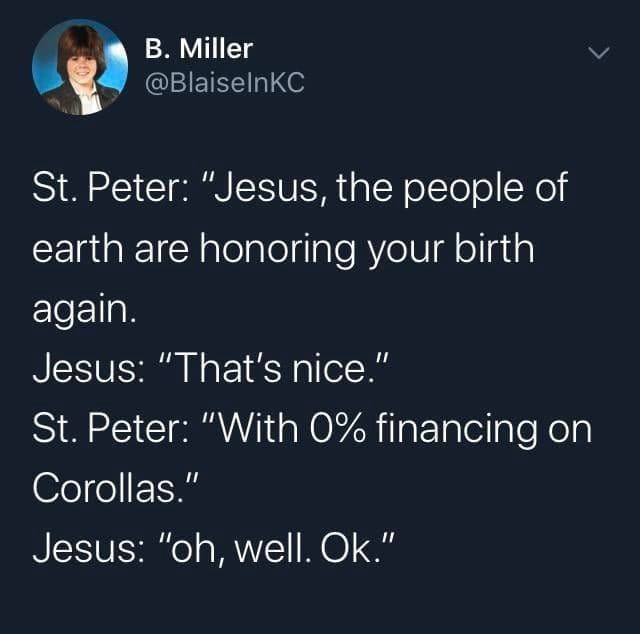Click the word "again." in the tweet
Viewport: 640px width, 634px height.
pos(81,309)
